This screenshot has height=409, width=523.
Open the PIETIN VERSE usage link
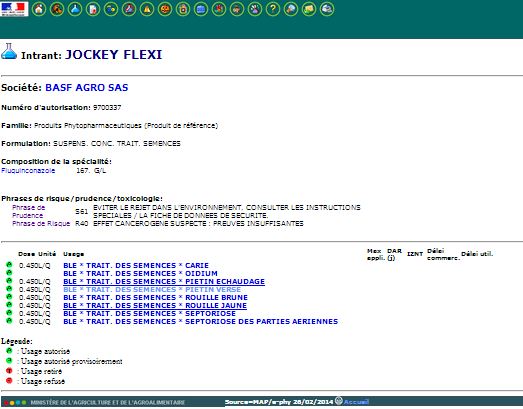[152, 290]
